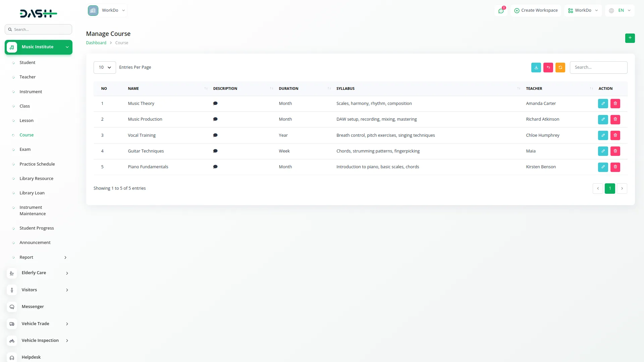
Task: View description of Guitar Techniques course
Action: pyautogui.click(x=215, y=151)
